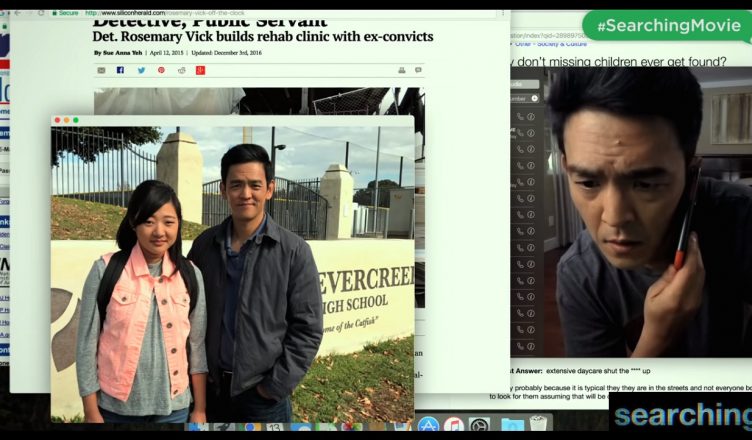
Task: Share the article on Reddit
Action: coord(181,70)
